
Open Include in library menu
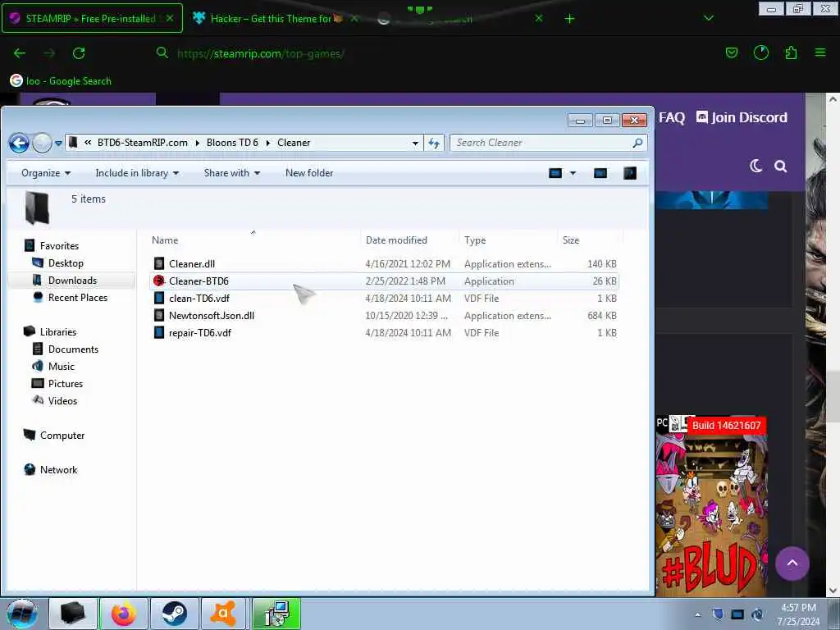coord(137,173)
